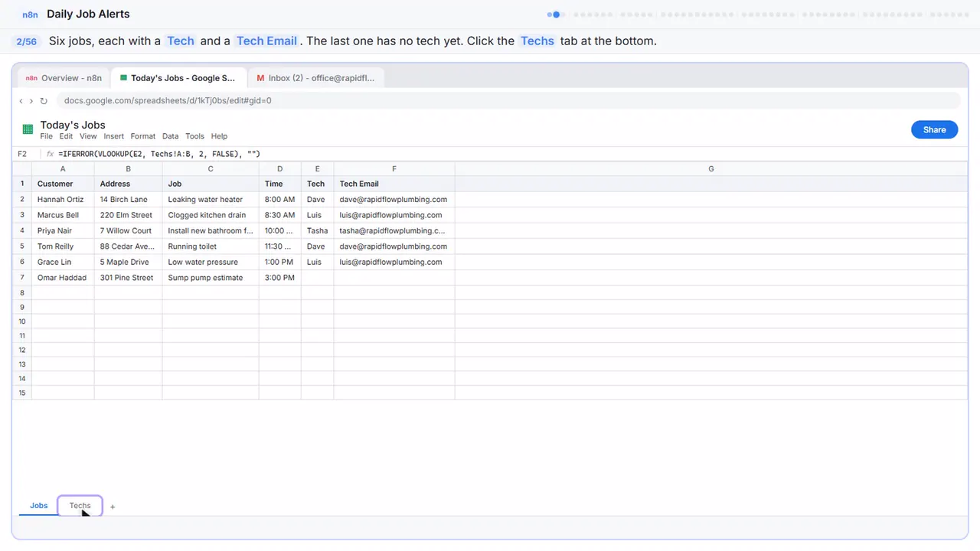
Task: Click the cell name box showing F2
Action: click(x=23, y=154)
